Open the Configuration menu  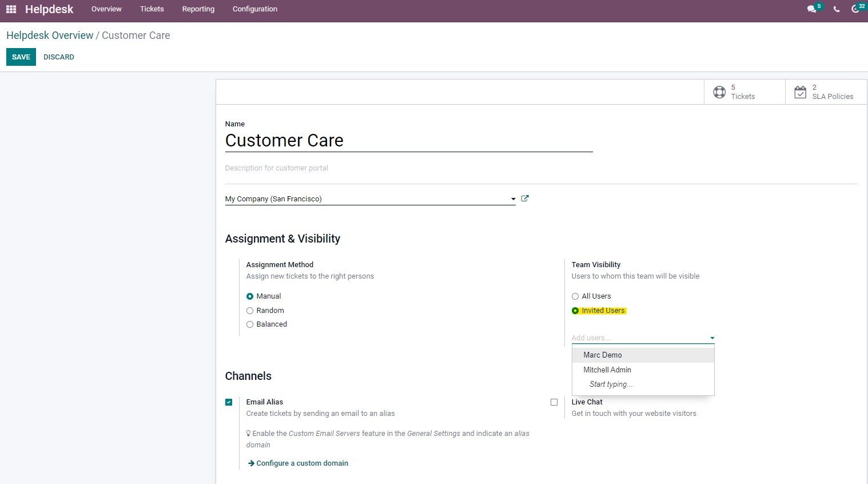pos(254,9)
